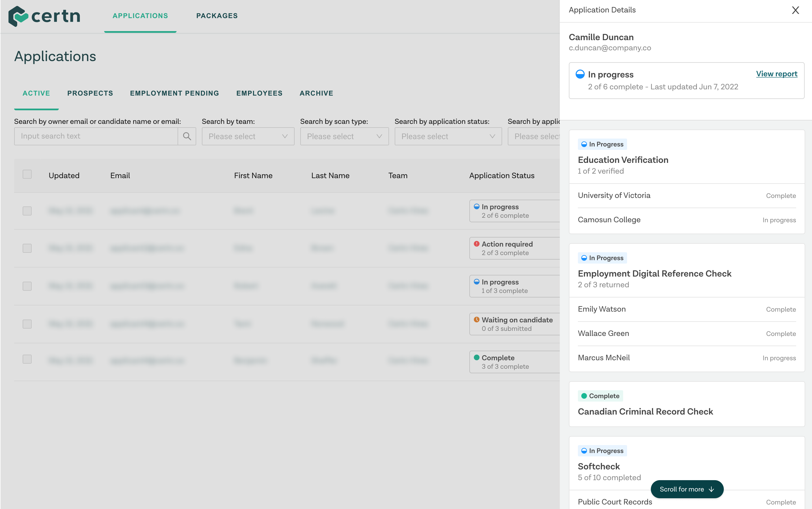Click the green Complete badge on Criminal Record Check
This screenshot has width=812, height=509.
(600, 396)
